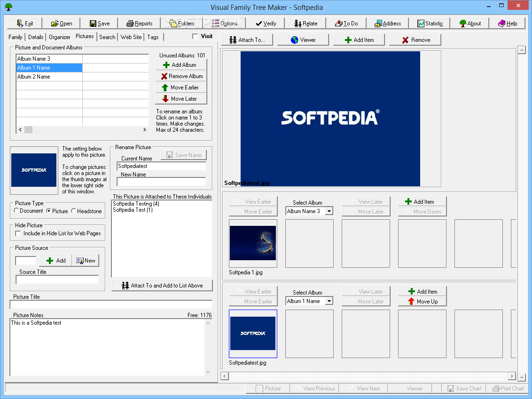Click the Picture Source number field
The height and width of the screenshot is (399, 532).
(x=26, y=261)
